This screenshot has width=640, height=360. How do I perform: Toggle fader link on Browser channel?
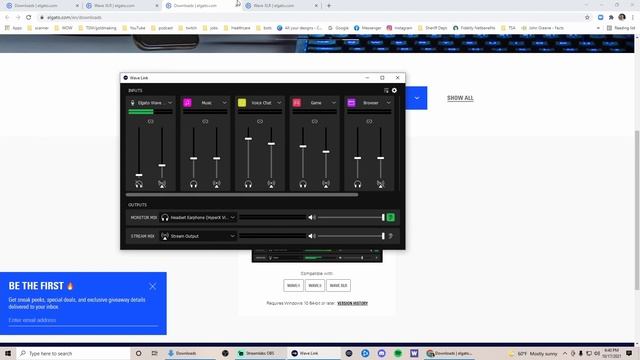pyautogui.click(x=369, y=122)
